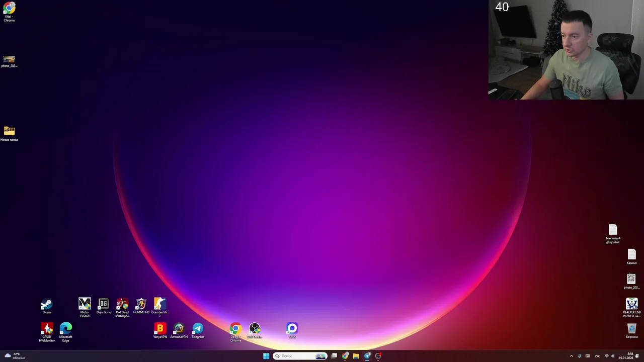Select the VanyaVPN shortcut

coord(160,331)
